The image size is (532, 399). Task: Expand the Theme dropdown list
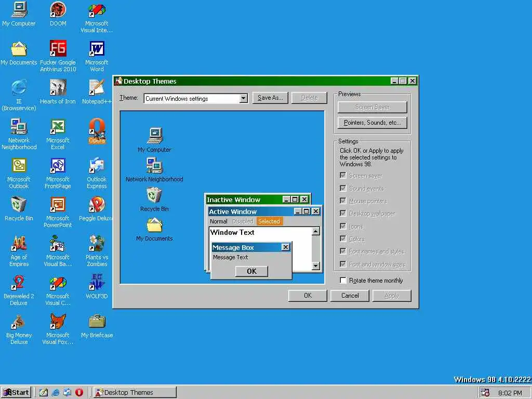pos(243,98)
